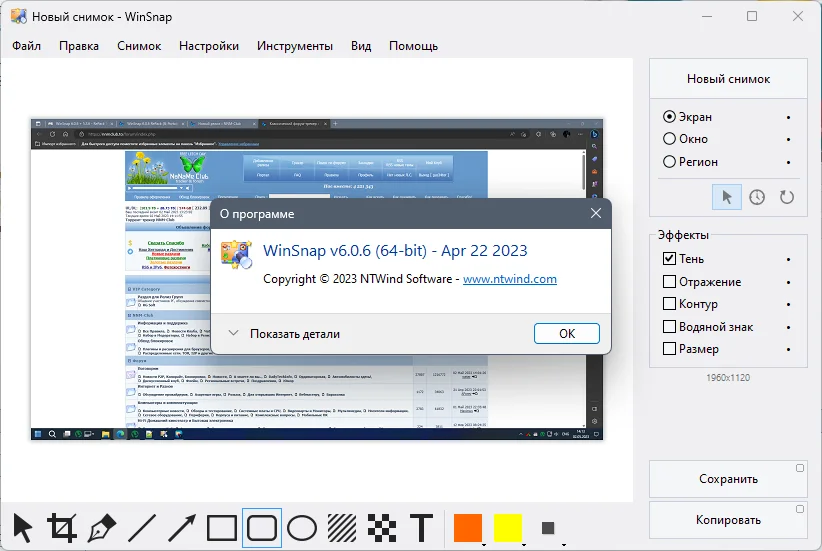The image size is (822, 551).
Task: Enable the Outline effect checkbox
Action: tap(669, 304)
